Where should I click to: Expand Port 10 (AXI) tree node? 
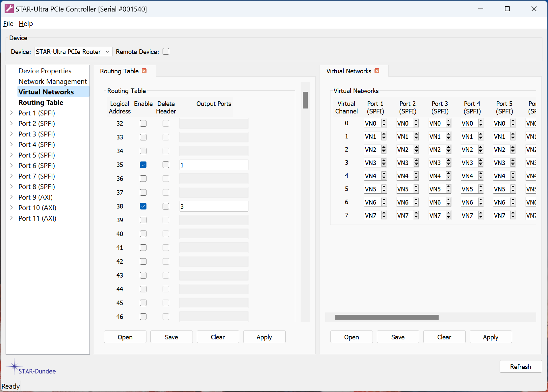click(x=12, y=208)
